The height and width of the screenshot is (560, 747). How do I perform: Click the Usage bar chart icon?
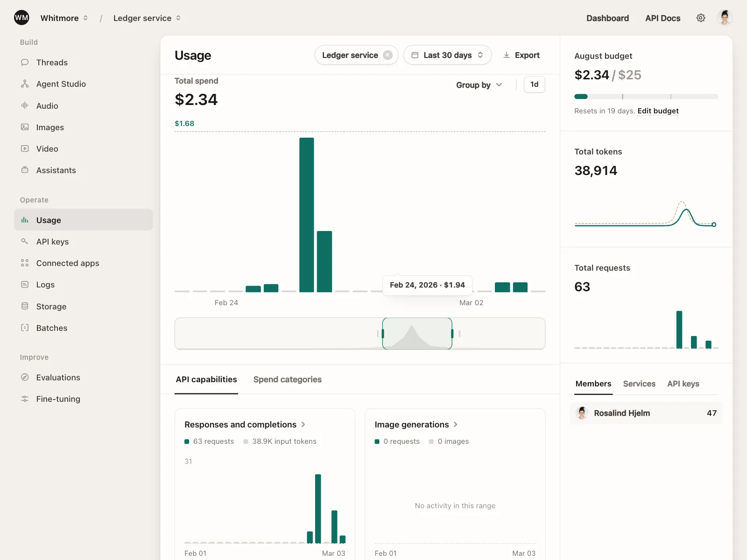pyautogui.click(x=25, y=220)
